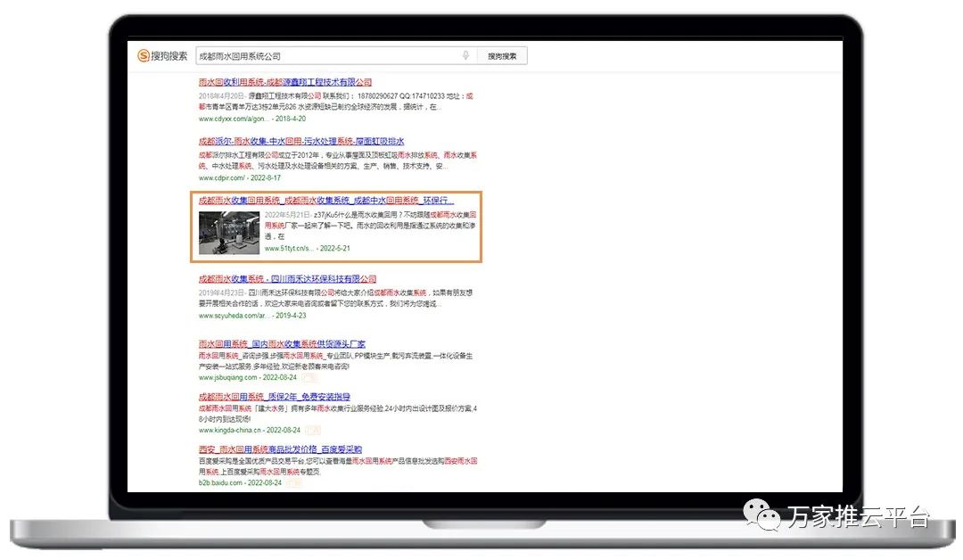Open result 西安 雨水回用系统 百度爱采购

pos(280,449)
